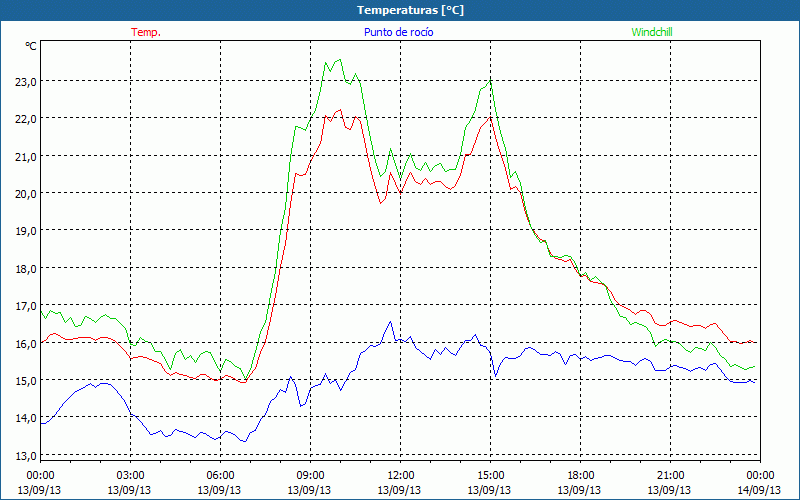
Task: Click the 21:00 time axis label
Action: point(670,476)
